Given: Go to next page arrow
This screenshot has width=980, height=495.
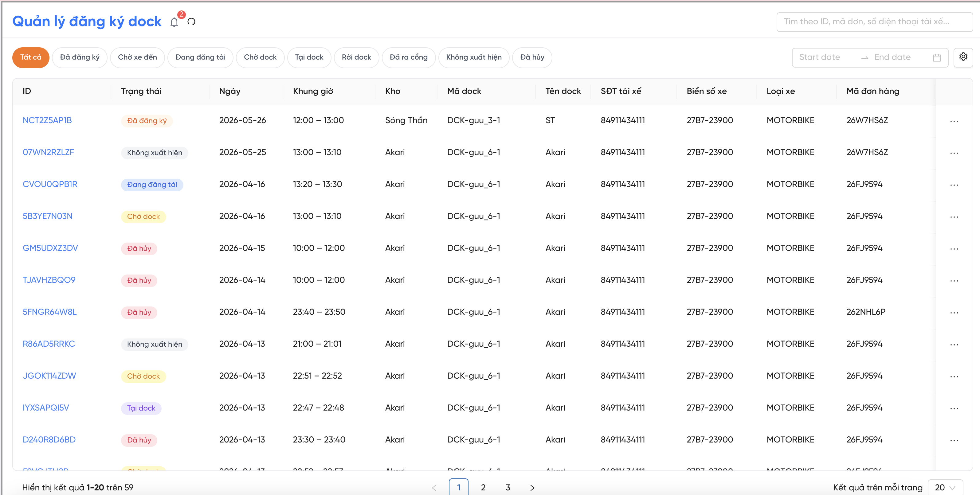Looking at the screenshot, I should (532, 487).
